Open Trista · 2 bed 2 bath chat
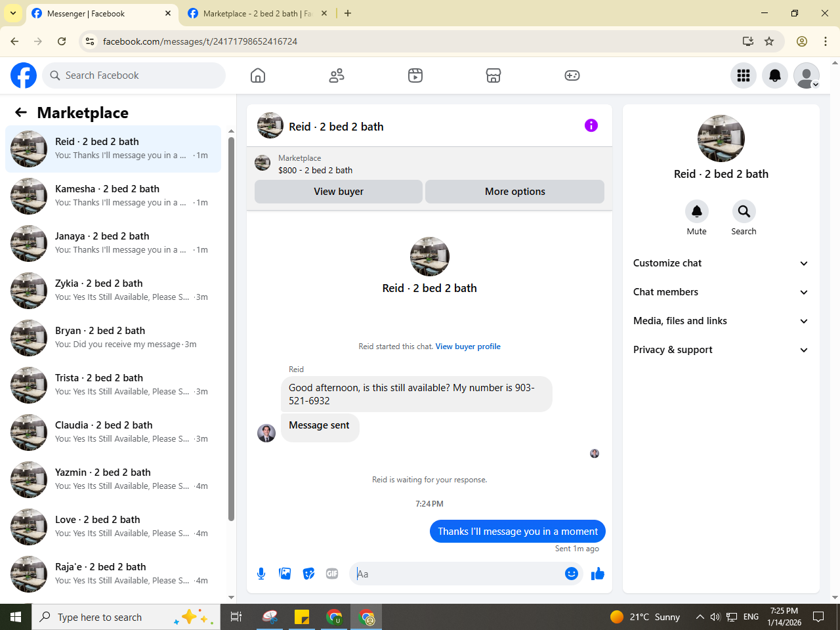Viewport: 840px width, 630px height. (x=114, y=385)
